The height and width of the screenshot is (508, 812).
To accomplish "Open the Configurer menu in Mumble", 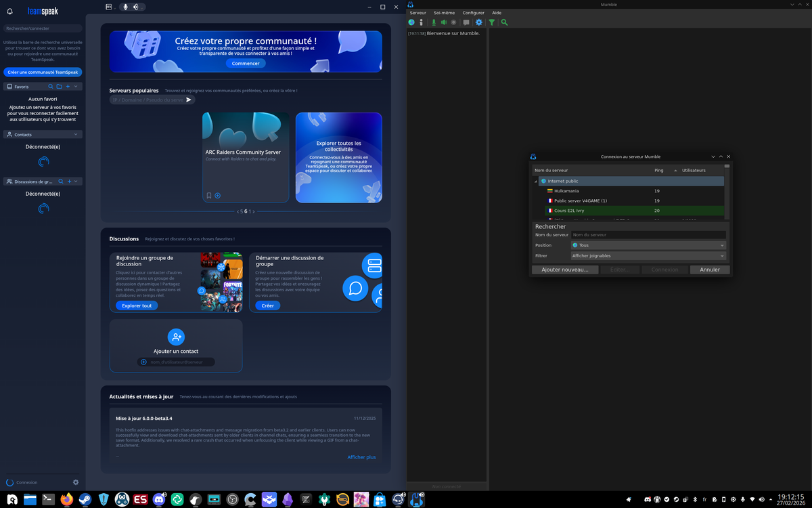I will point(472,12).
